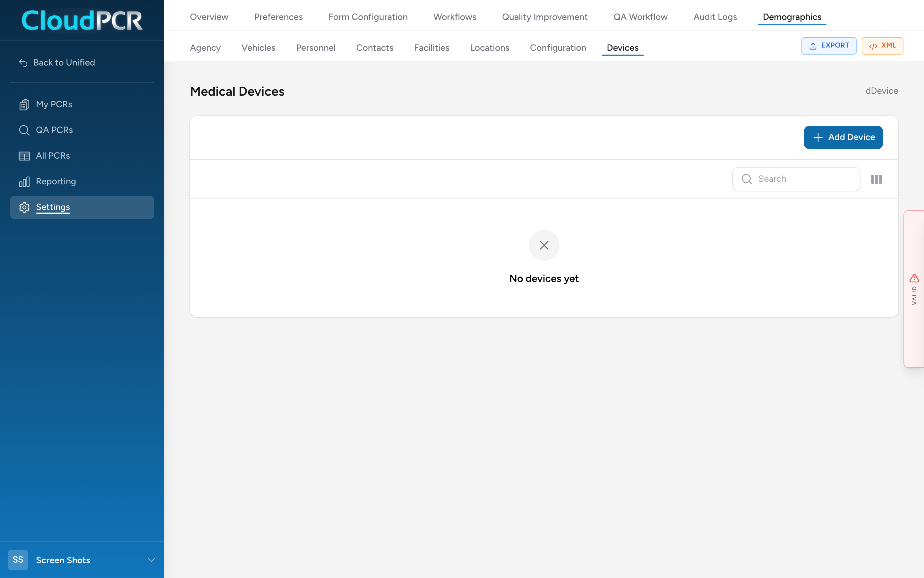This screenshot has height=578, width=924.
Task: Click the red validation warning triangle icon
Action: point(914,278)
